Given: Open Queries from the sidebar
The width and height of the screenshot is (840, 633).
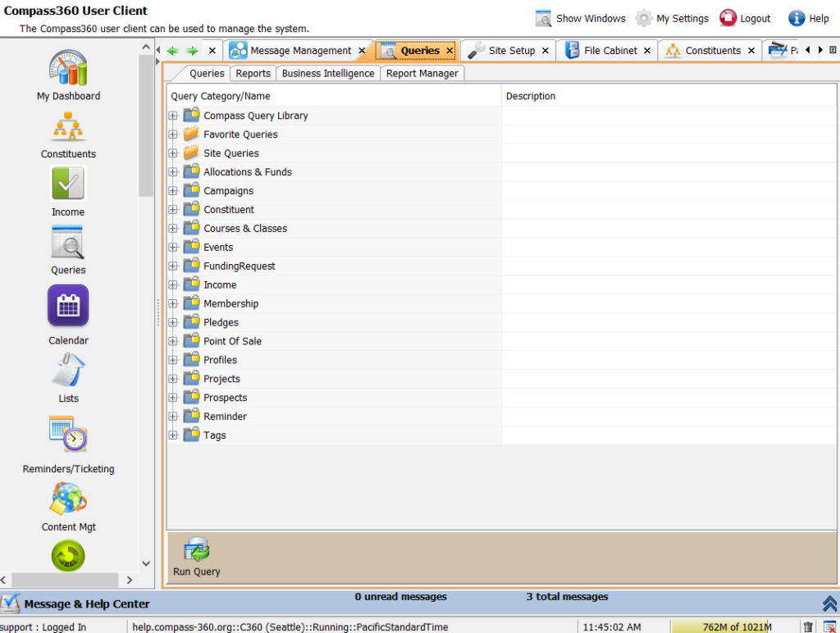Looking at the screenshot, I should click(68, 251).
